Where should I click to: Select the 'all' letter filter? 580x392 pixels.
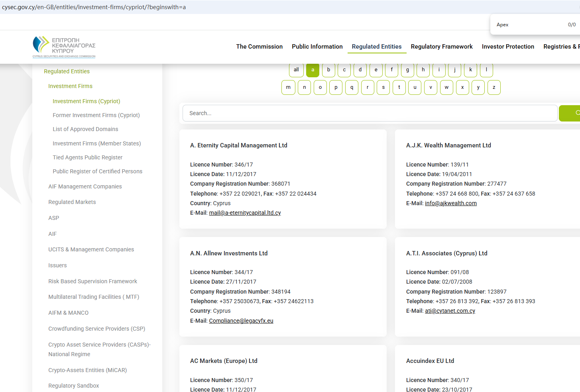click(x=296, y=70)
